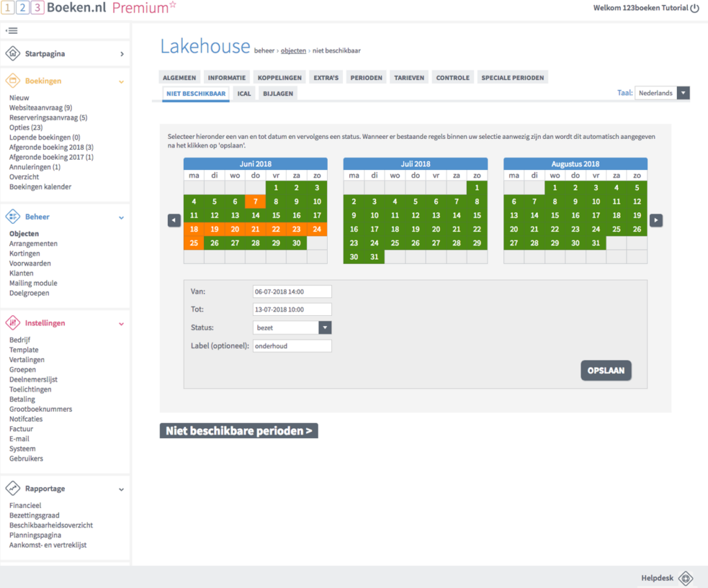Image resolution: width=708 pixels, height=588 pixels.
Task: Expand Niet beschikbare perioden section
Action: click(239, 430)
